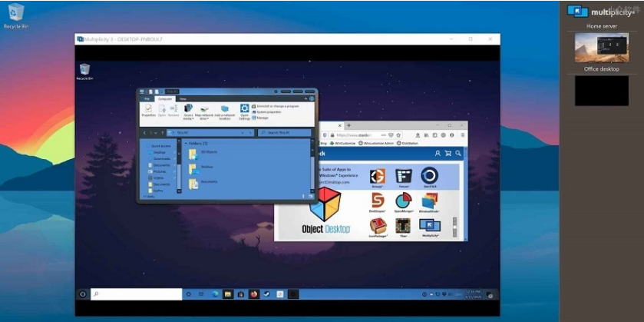The image size is (644, 322).
Task: Open the Multiplicity app icon on webpage
Action: (x=429, y=226)
